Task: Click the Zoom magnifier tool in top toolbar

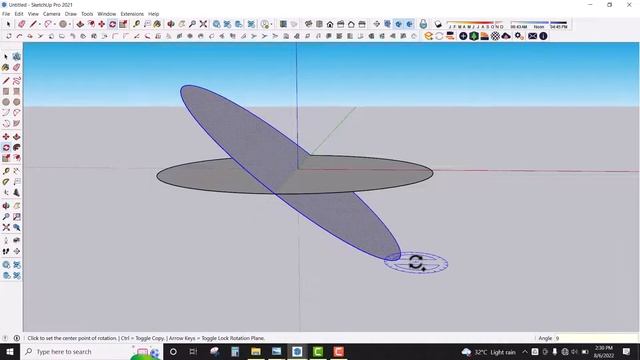Action: point(192,24)
